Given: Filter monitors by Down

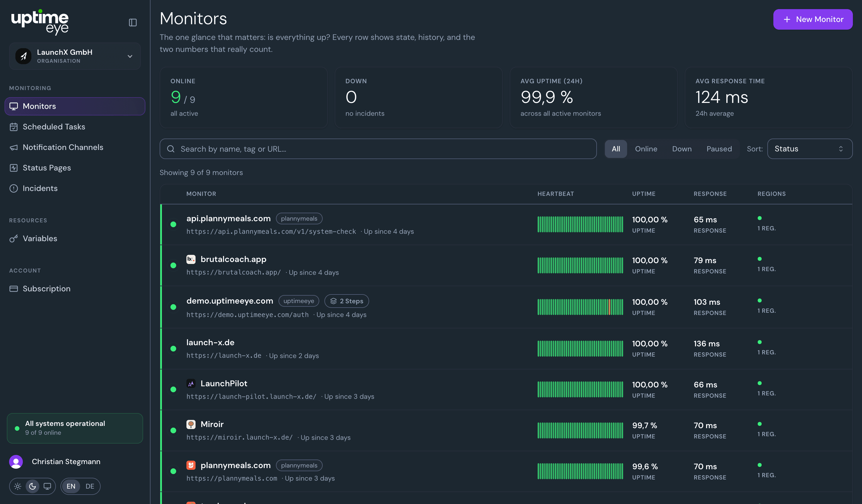Looking at the screenshot, I should [682, 149].
